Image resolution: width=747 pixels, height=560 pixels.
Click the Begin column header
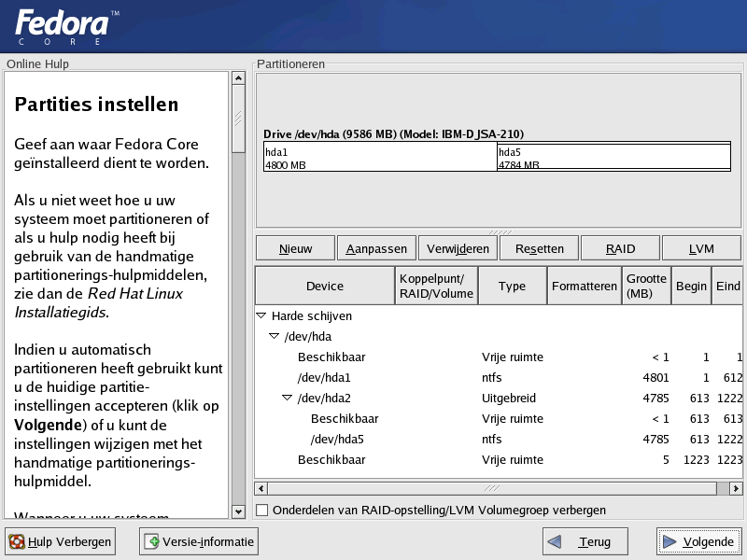coord(691,286)
